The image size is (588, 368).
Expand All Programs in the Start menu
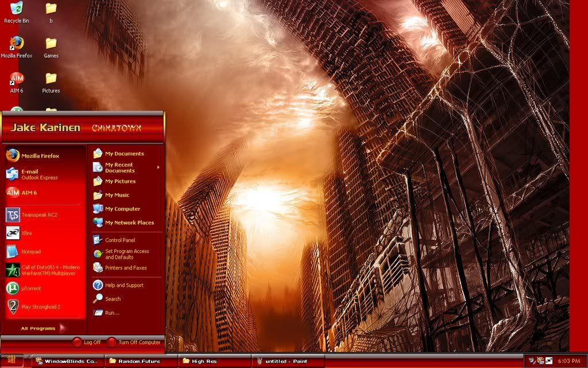44,328
